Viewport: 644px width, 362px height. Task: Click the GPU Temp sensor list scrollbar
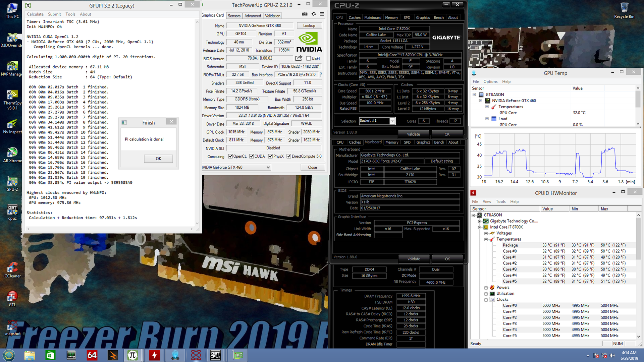638,106
